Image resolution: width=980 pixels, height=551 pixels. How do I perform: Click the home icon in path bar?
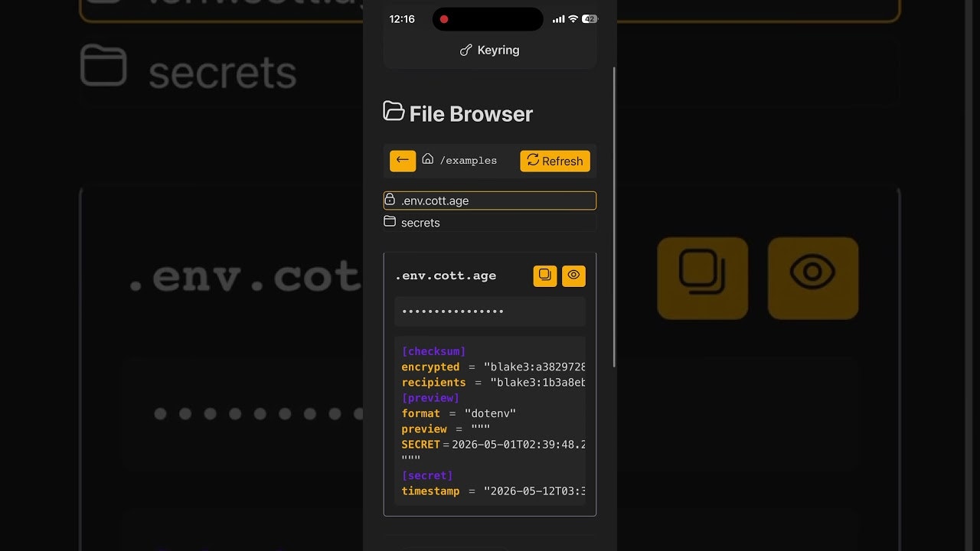[x=428, y=159]
